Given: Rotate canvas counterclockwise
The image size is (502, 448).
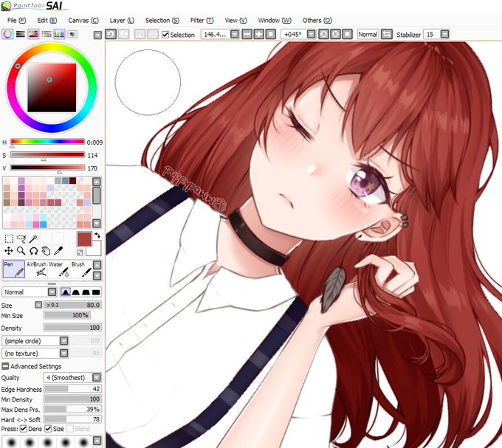Looking at the screenshot, I should [323, 34].
